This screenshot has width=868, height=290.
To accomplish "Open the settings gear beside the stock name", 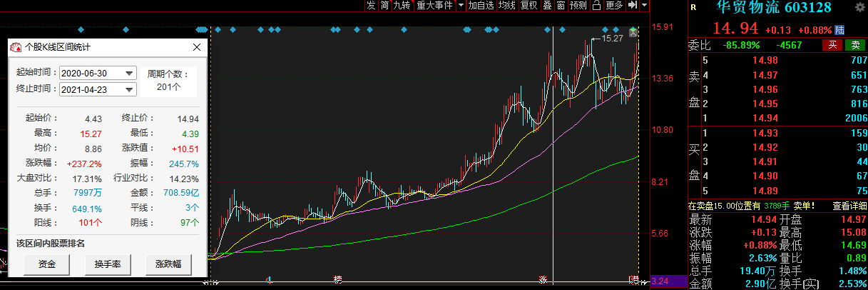I will [859, 8].
